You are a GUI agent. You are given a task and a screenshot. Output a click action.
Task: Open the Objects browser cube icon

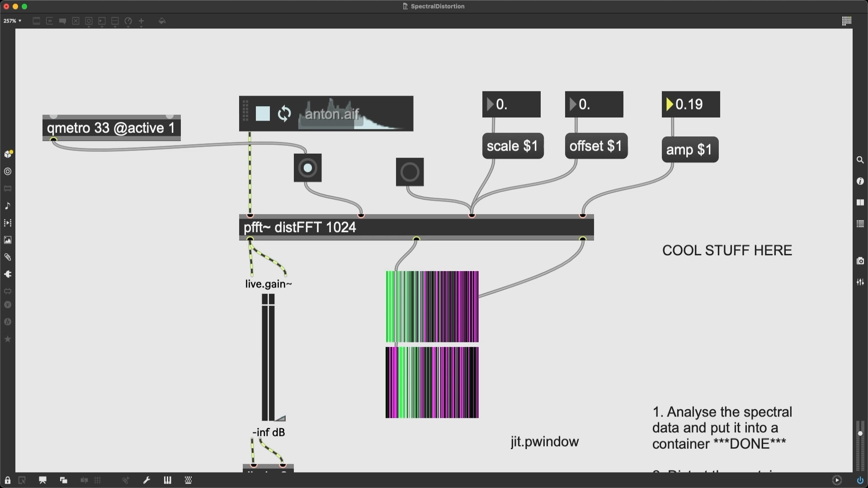coord(8,154)
